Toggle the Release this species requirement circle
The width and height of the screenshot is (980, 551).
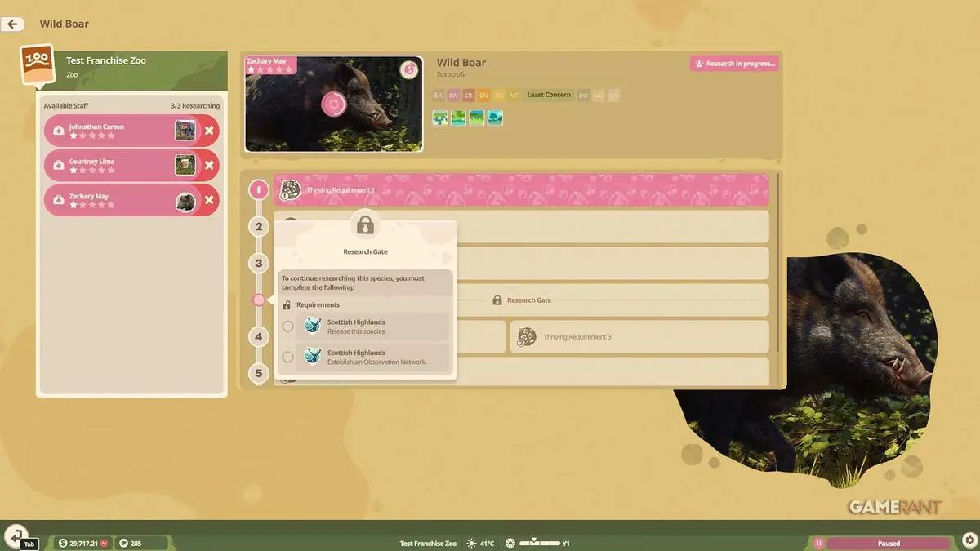tap(287, 327)
